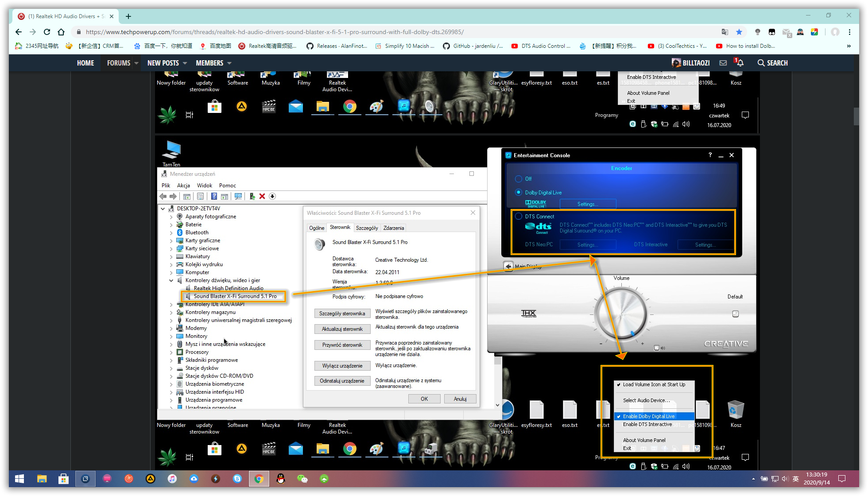Open the CRM bookmark

point(95,46)
